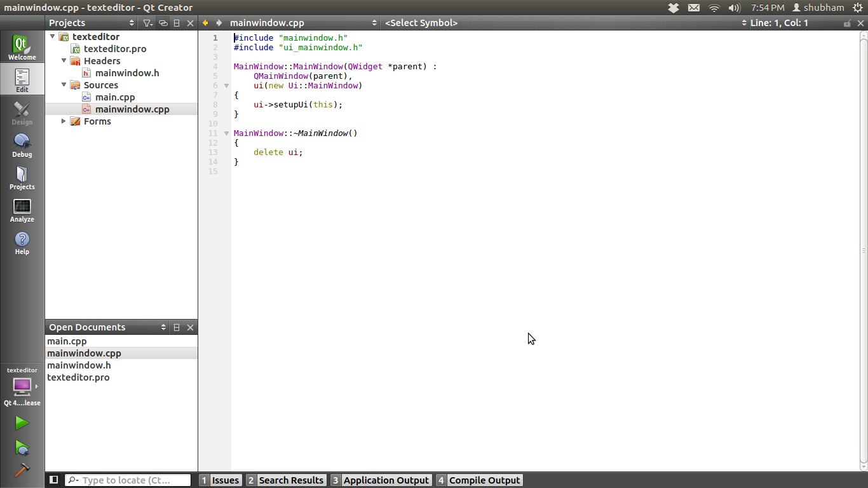Fold the MainWindow constructor at line 6

point(226,86)
